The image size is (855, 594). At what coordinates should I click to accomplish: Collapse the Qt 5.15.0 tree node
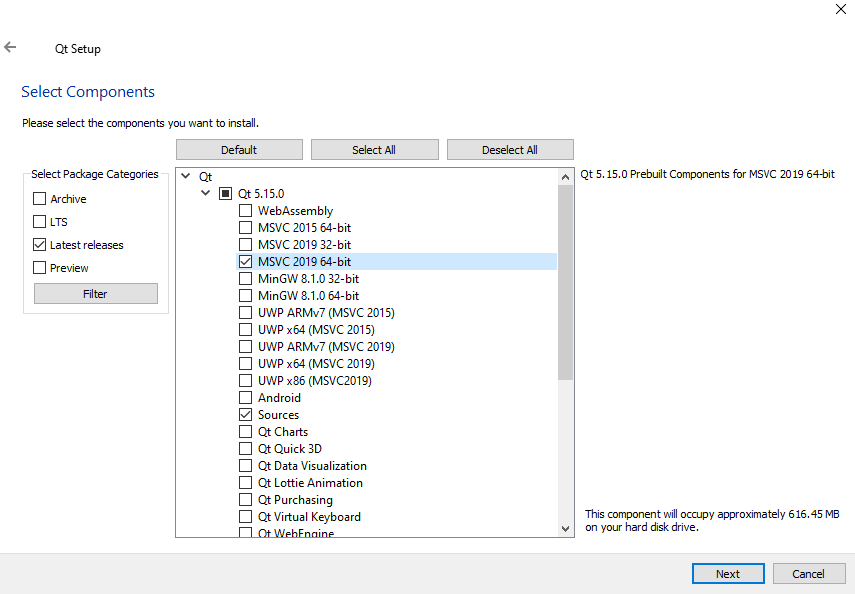click(206, 193)
